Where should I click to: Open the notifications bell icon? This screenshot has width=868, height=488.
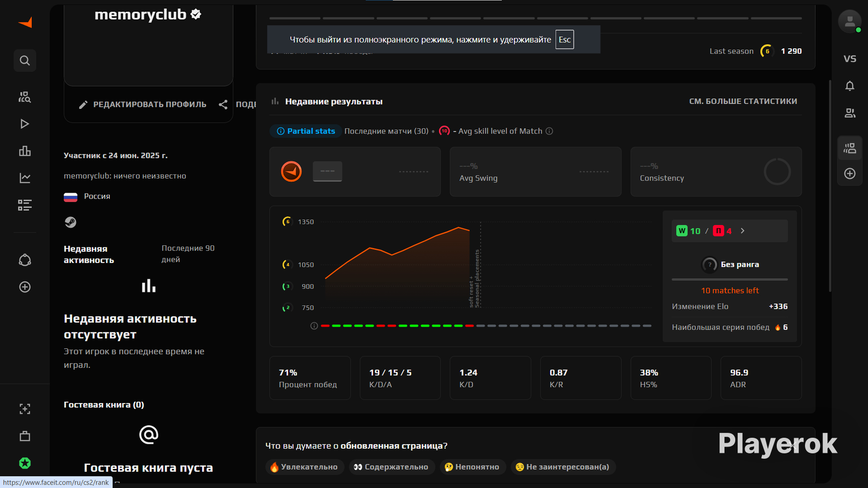pyautogui.click(x=850, y=86)
